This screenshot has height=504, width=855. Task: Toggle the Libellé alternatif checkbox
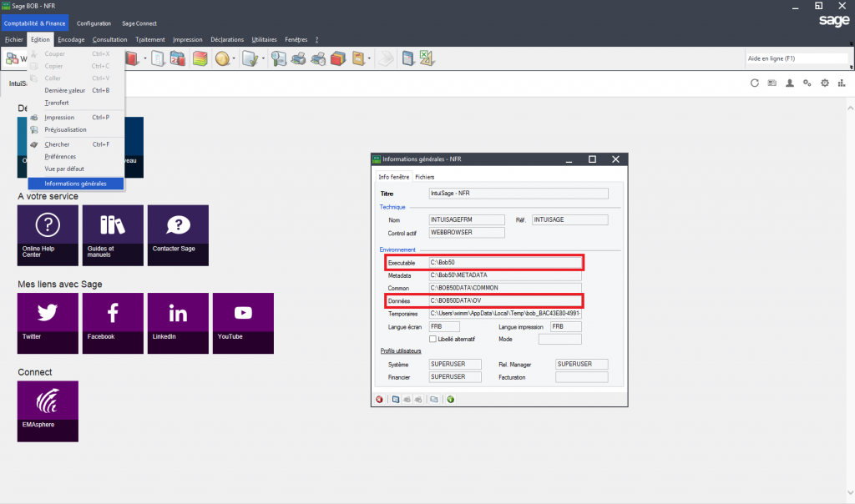click(433, 339)
